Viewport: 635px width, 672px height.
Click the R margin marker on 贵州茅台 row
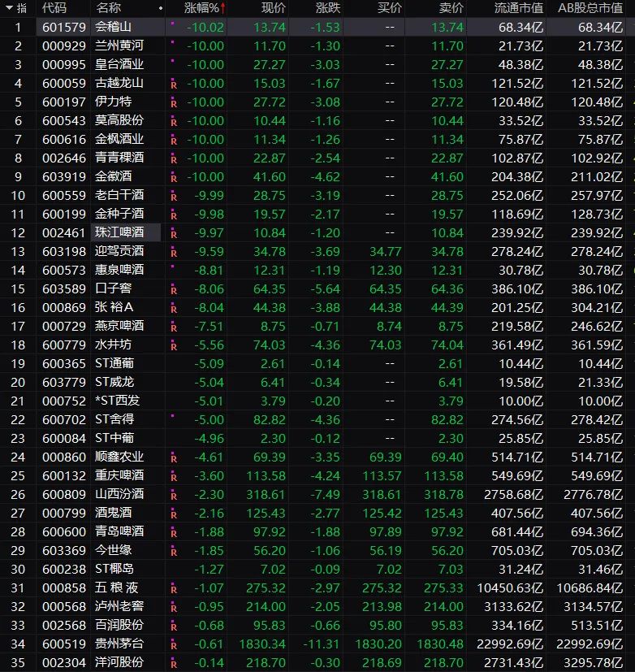(x=174, y=645)
